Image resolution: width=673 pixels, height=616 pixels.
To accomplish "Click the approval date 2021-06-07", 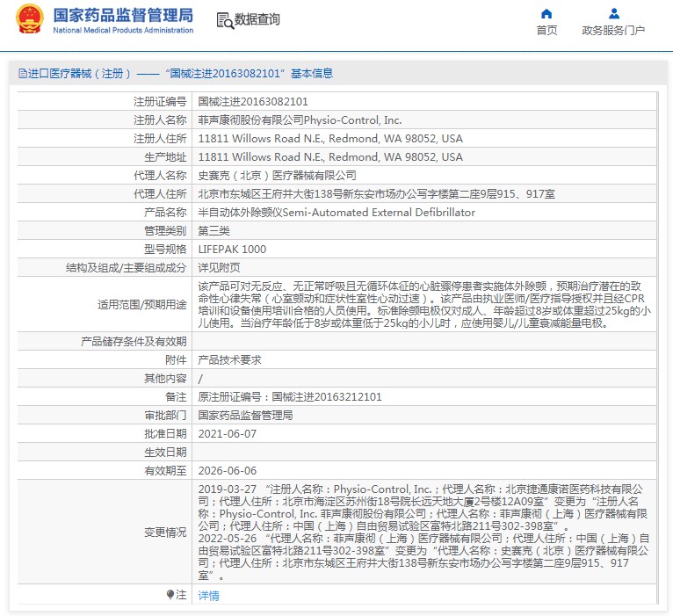I will pyautogui.click(x=228, y=433).
